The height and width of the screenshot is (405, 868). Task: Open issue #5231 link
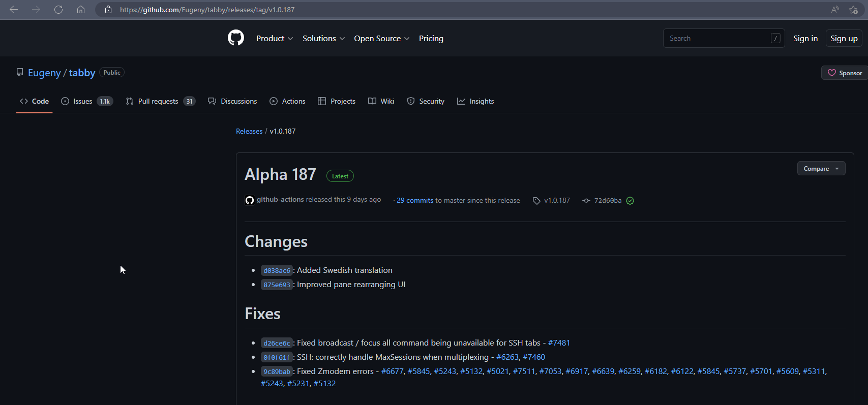coord(298,384)
